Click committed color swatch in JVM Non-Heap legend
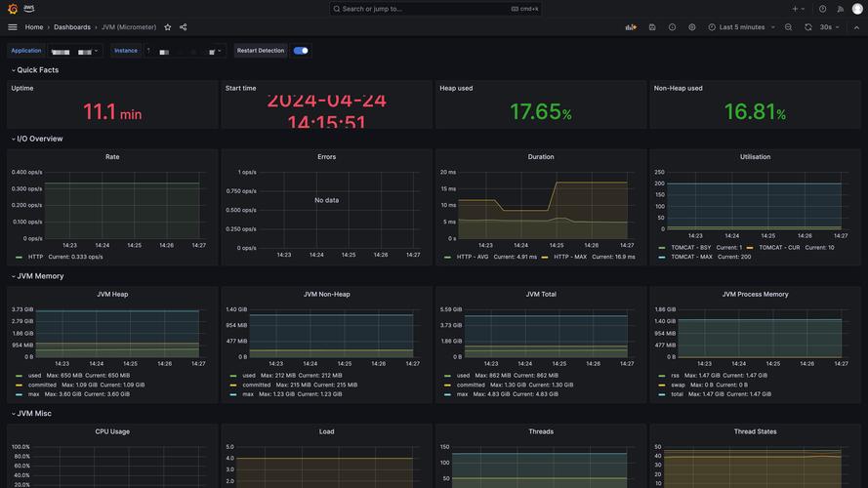The image size is (868, 488). click(233, 386)
